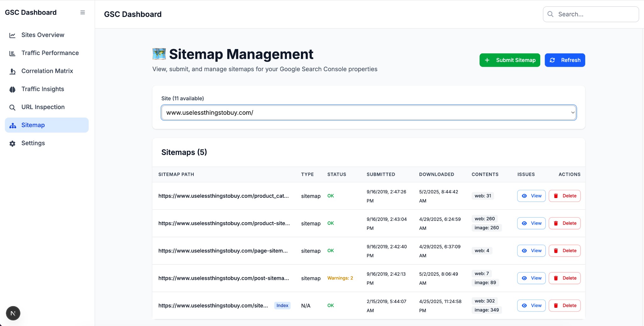This screenshot has height=326, width=644.
Task: Click the Index badge on last sitemap
Action: pos(282,306)
